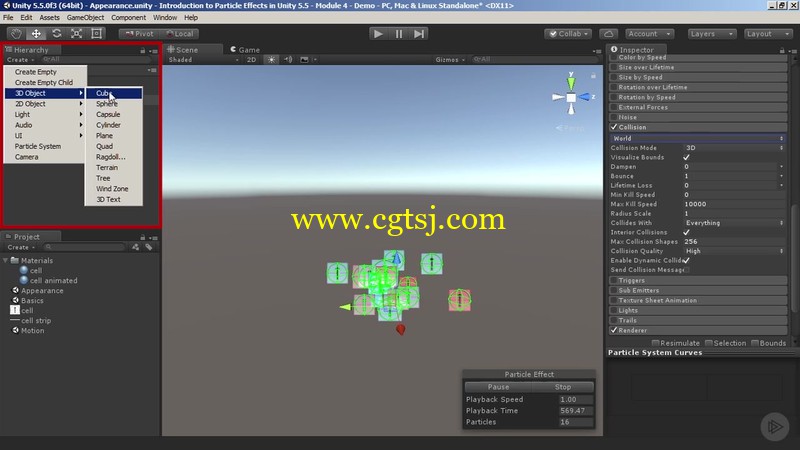Screen dimensions: 800x450
Task: Toggle the 2D scene view
Action: tap(252, 60)
